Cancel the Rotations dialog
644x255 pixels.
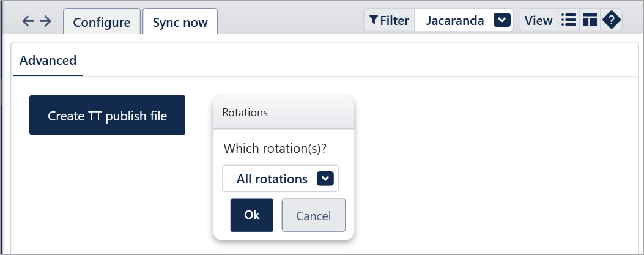coord(313,215)
